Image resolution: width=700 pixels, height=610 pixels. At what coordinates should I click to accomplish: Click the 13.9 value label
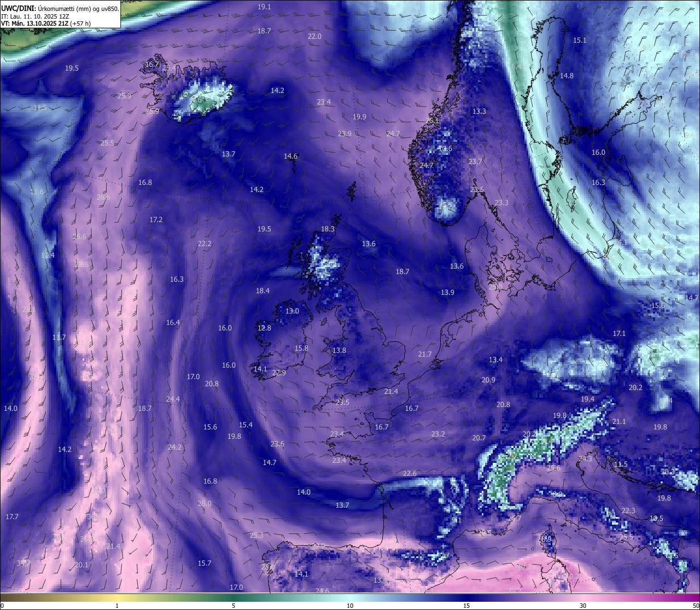tap(447, 292)
